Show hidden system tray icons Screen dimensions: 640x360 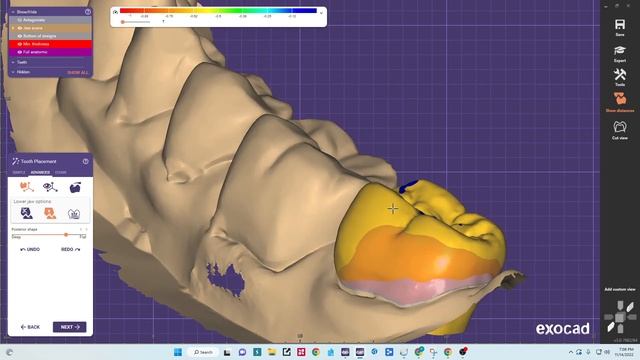point(571,352)
